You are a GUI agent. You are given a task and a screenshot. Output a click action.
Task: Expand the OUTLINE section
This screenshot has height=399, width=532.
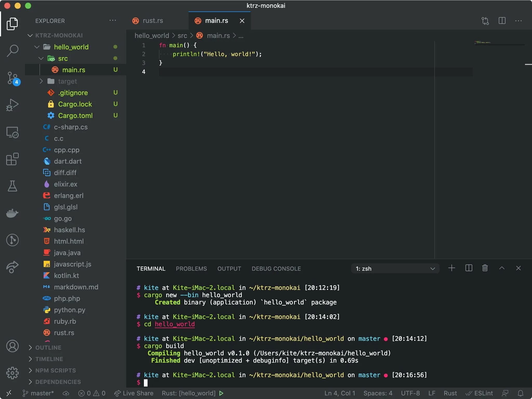(48, 348)
